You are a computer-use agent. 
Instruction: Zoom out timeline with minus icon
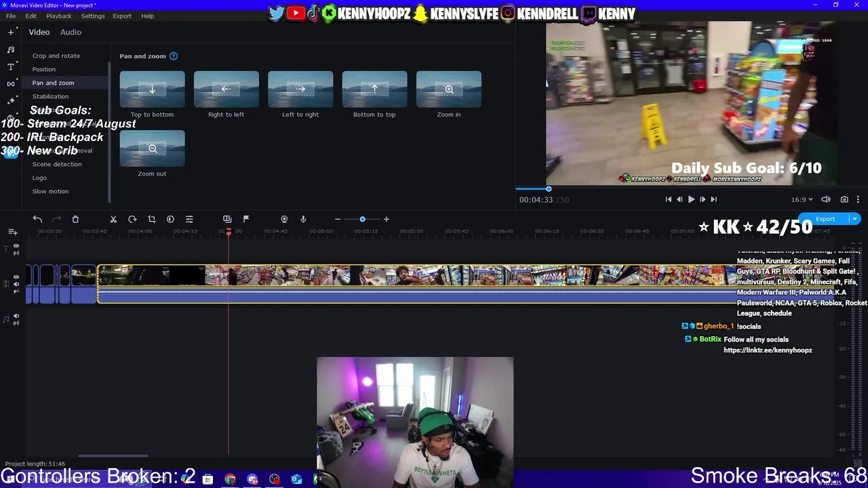[337, 219]
